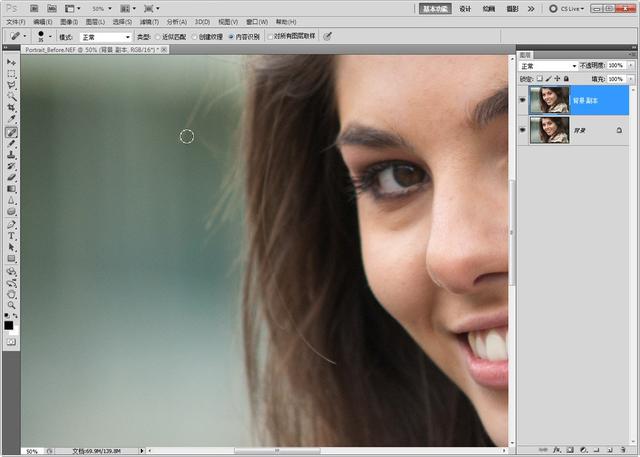Select the Zoom tool in toolbox
The height and width of the screenshot is (457, 640).
[11, 305]
